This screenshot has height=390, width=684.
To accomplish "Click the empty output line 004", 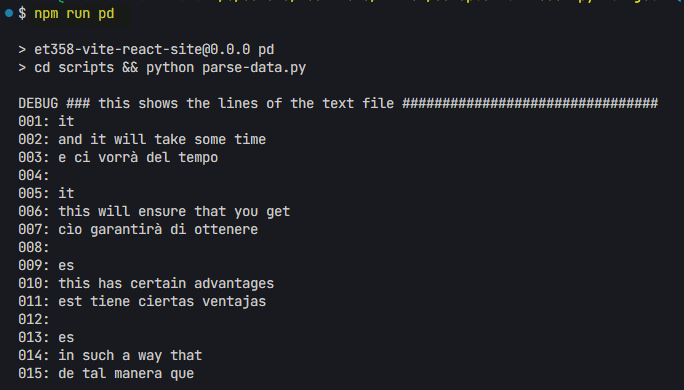I will 34,175.
